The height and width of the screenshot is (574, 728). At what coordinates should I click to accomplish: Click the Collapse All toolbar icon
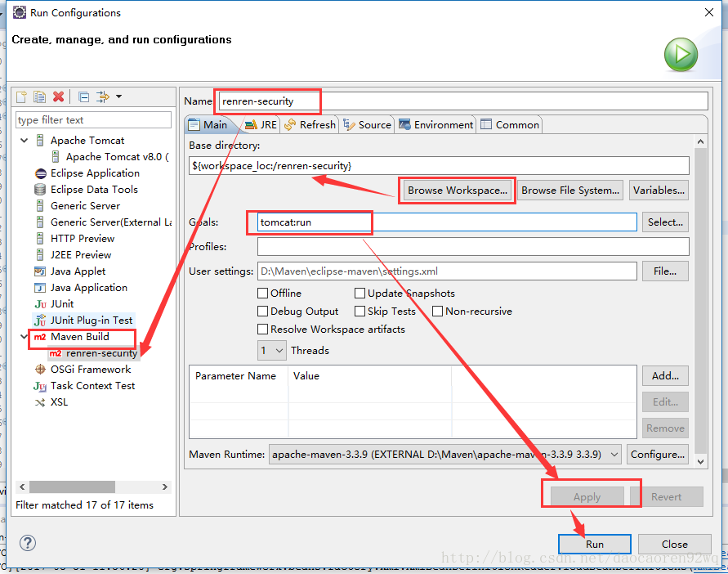pos(83,96)
